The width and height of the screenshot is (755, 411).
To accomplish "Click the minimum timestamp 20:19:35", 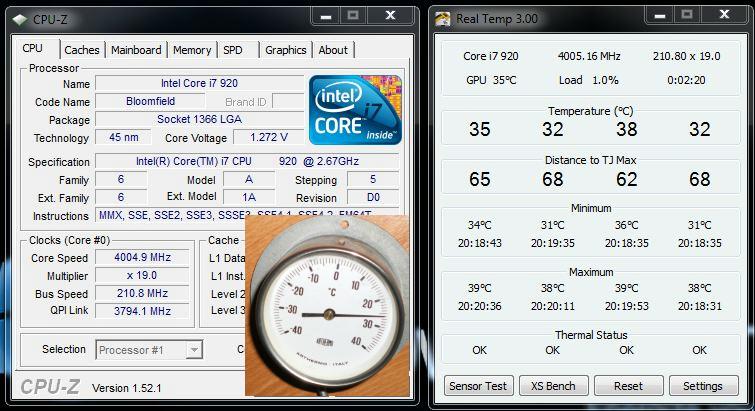I will tap(553, 243).
